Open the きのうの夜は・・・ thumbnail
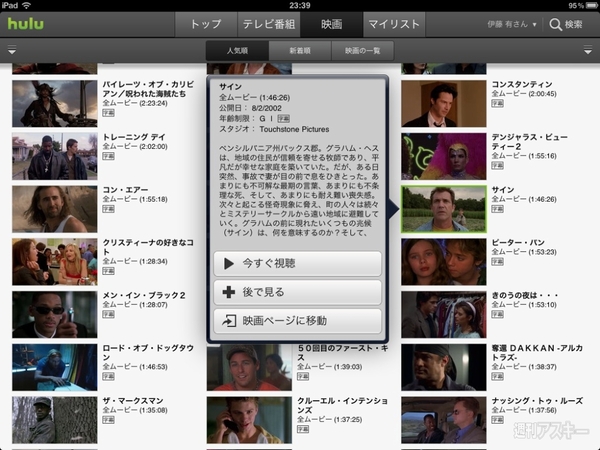The height and width of the screenshot is (450, 600). (444, 315)
